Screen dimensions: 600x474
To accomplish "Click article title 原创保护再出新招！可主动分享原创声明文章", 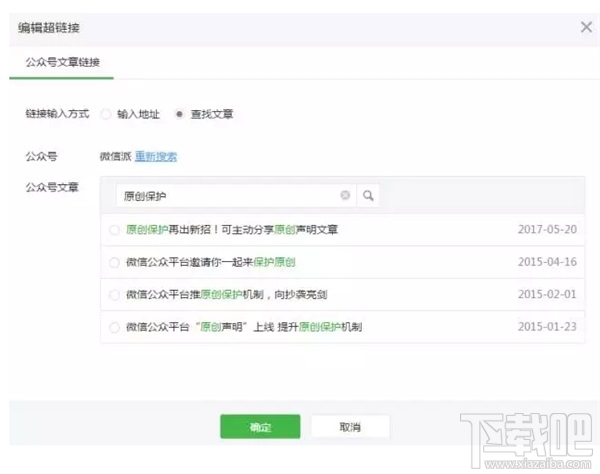I will tap(232, 230).
